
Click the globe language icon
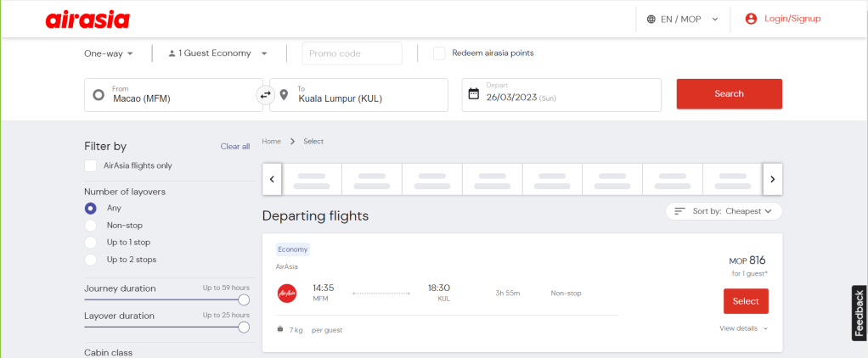(x=651, y=19)
